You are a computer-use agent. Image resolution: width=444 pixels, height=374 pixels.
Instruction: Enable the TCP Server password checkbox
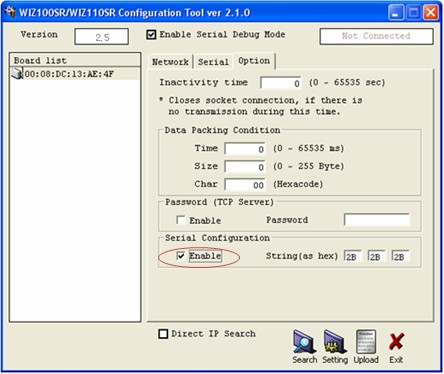click(181, 220)
